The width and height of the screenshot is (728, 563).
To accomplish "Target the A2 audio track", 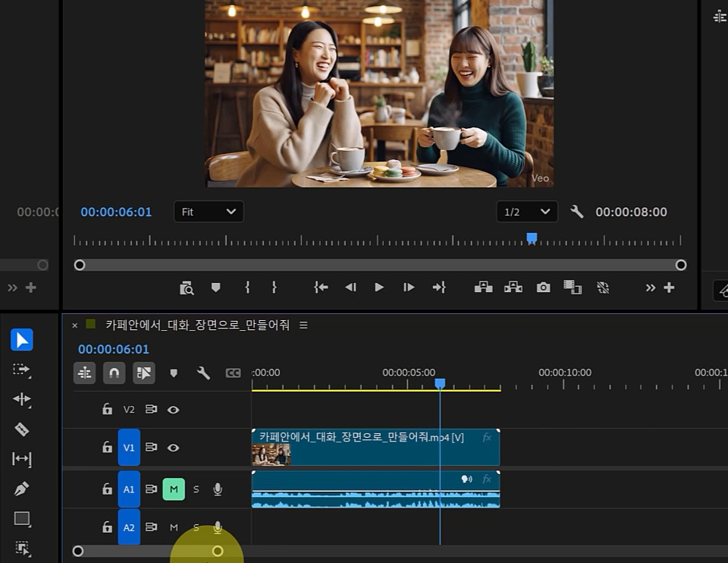I will click(x=129, y=527).
